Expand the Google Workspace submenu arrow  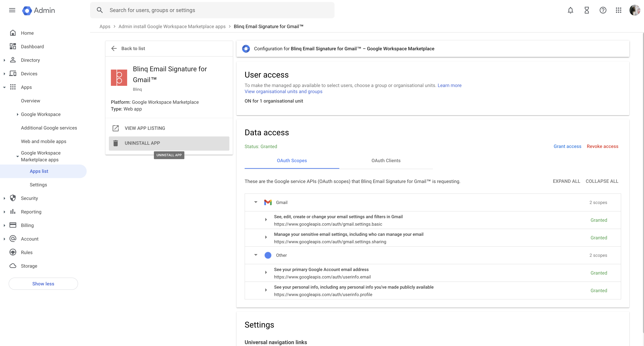(17, 114)
